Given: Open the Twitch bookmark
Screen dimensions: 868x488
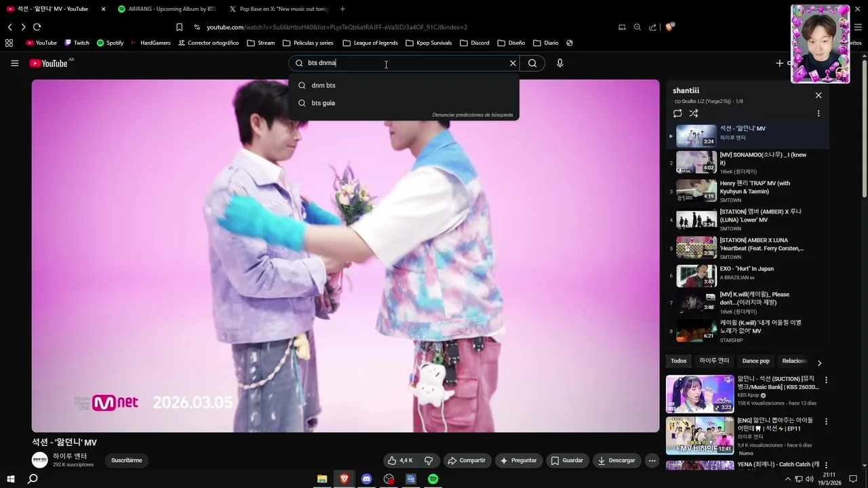Looking at the screenshot, I should (77, 43).
